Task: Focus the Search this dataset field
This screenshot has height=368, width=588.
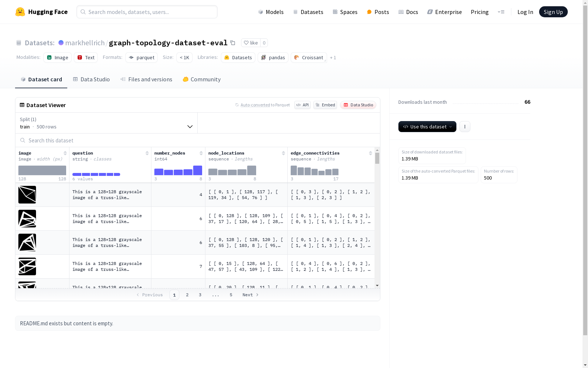Action: click(198, 140)
